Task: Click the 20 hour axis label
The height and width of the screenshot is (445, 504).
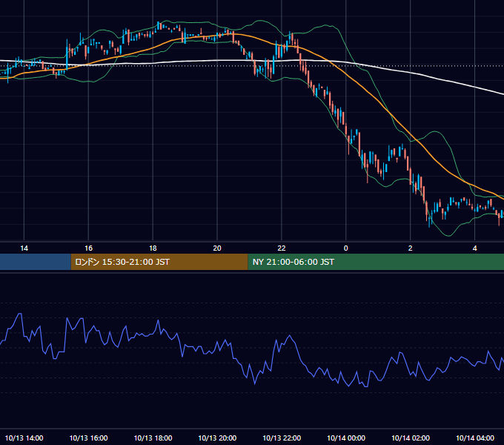Action: [x=217, y=248]
